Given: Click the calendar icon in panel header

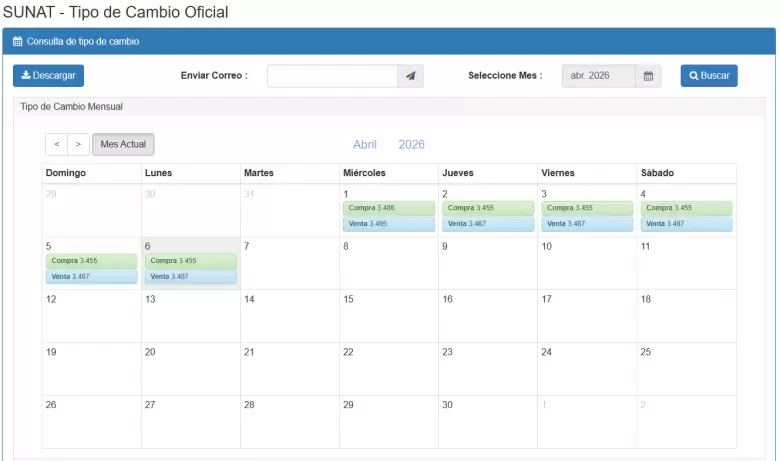Looking at the screenshot, I should pos(17,42).
